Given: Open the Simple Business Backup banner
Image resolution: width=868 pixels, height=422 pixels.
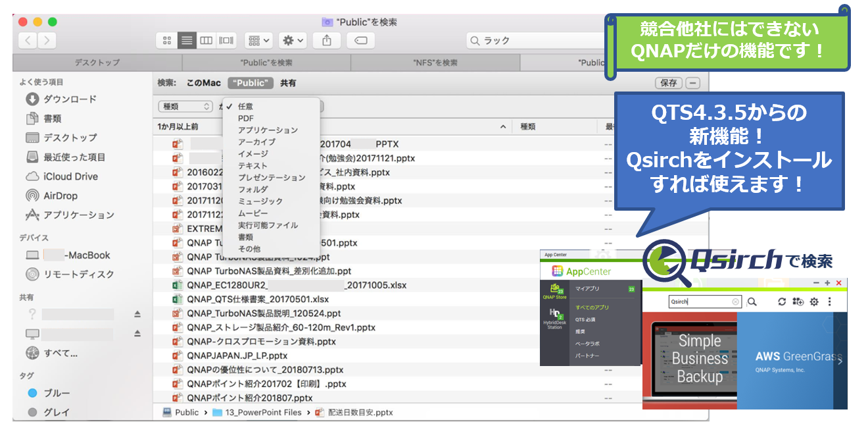Looking at the screenshot, I should [689, 359].
